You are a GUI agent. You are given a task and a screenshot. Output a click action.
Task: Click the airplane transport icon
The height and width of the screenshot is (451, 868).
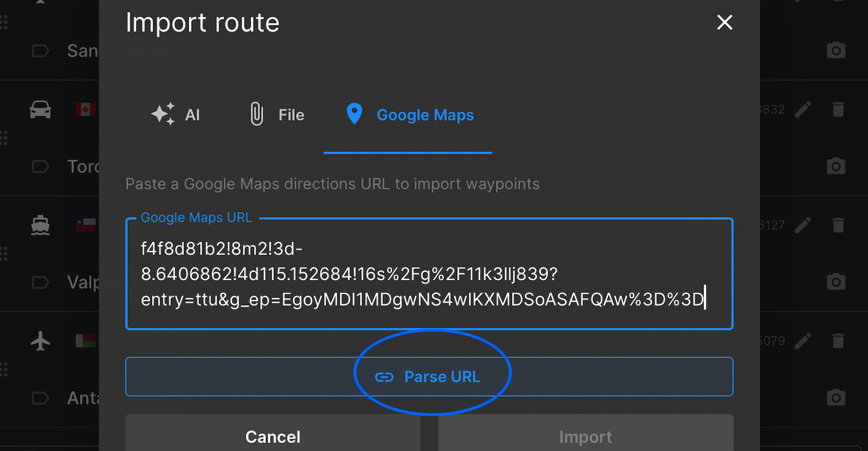pyautogui.click(x=41, y=341)
